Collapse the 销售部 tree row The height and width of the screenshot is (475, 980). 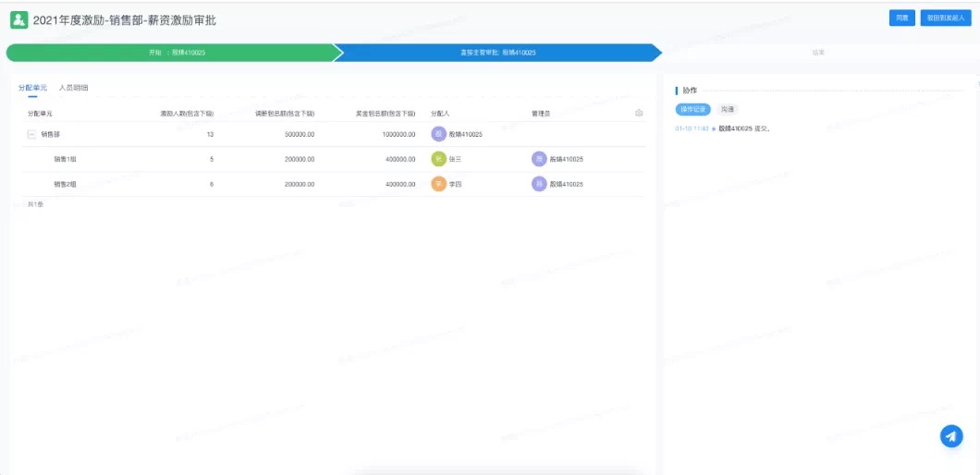[x=31, y=134]
